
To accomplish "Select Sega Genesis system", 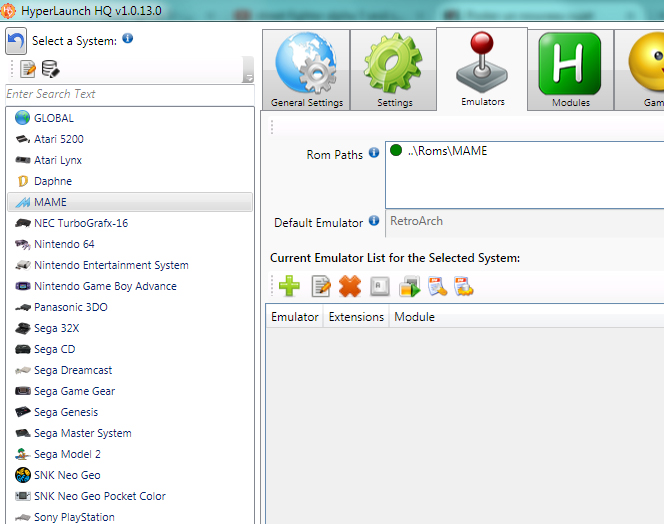I will tap(130, 412).
